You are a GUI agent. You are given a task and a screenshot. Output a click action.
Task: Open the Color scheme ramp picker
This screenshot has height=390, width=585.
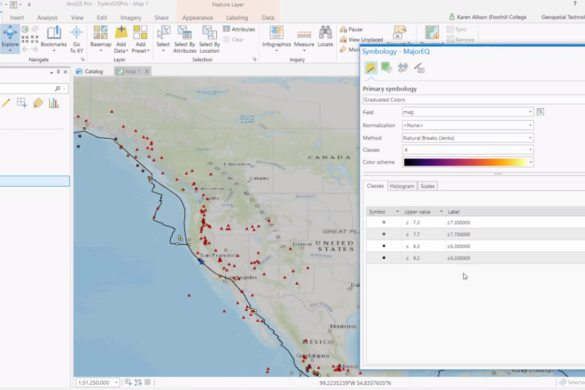pyautogui.click(x=467, y=162)
